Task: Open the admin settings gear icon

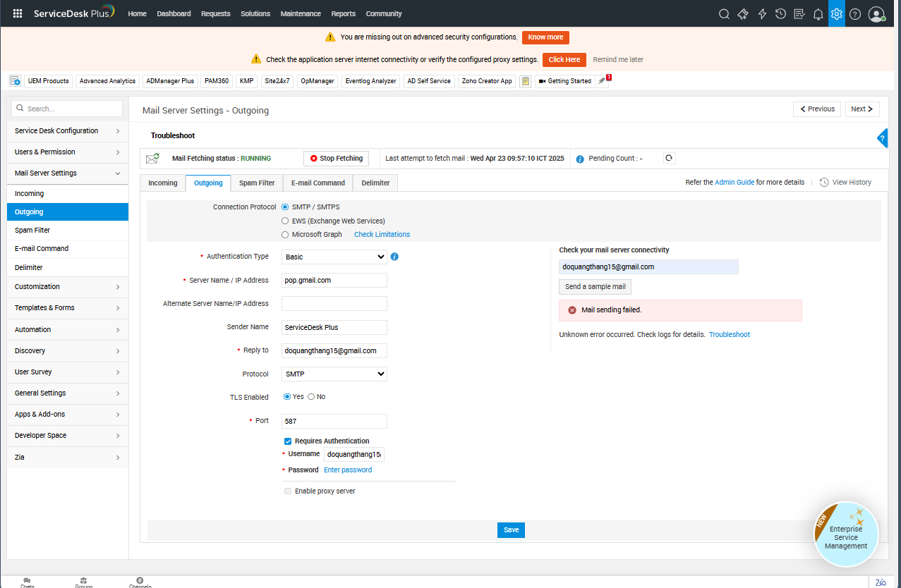Action: [837, 13]
